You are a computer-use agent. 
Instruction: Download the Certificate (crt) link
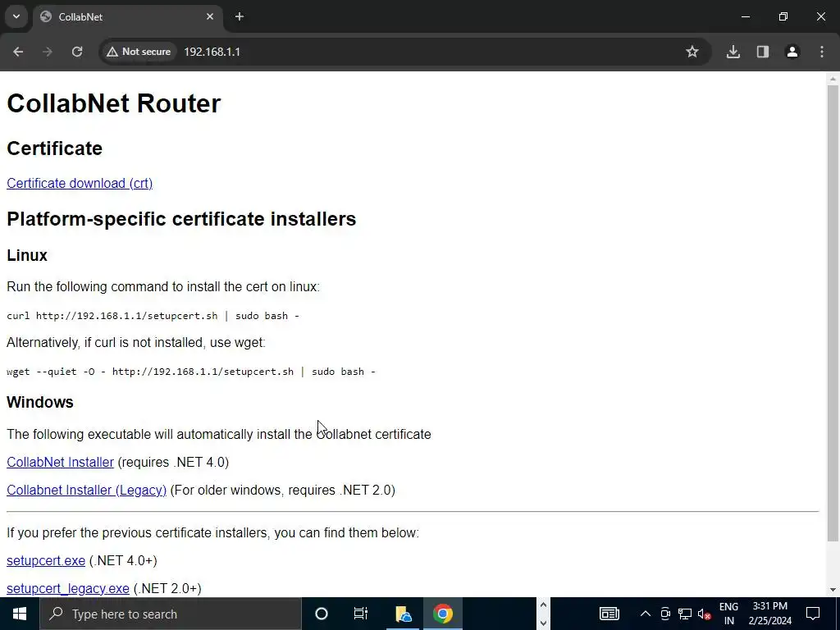pos(80,183)
